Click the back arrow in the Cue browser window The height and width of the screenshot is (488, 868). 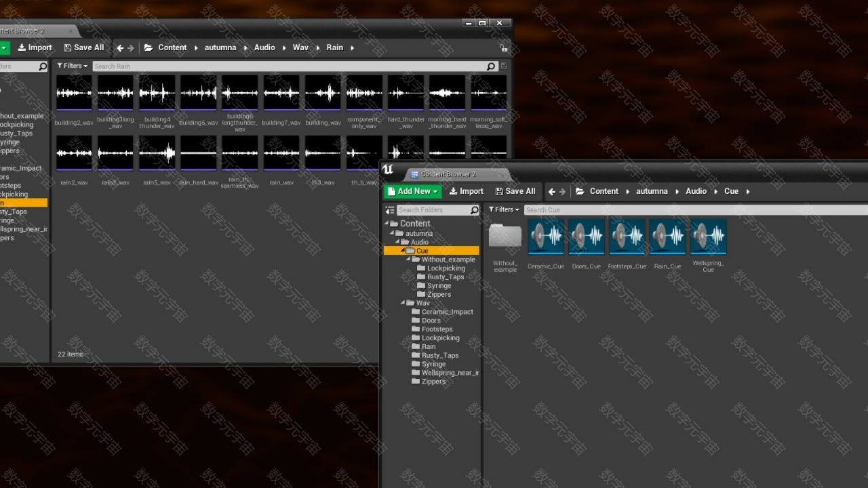551,192
